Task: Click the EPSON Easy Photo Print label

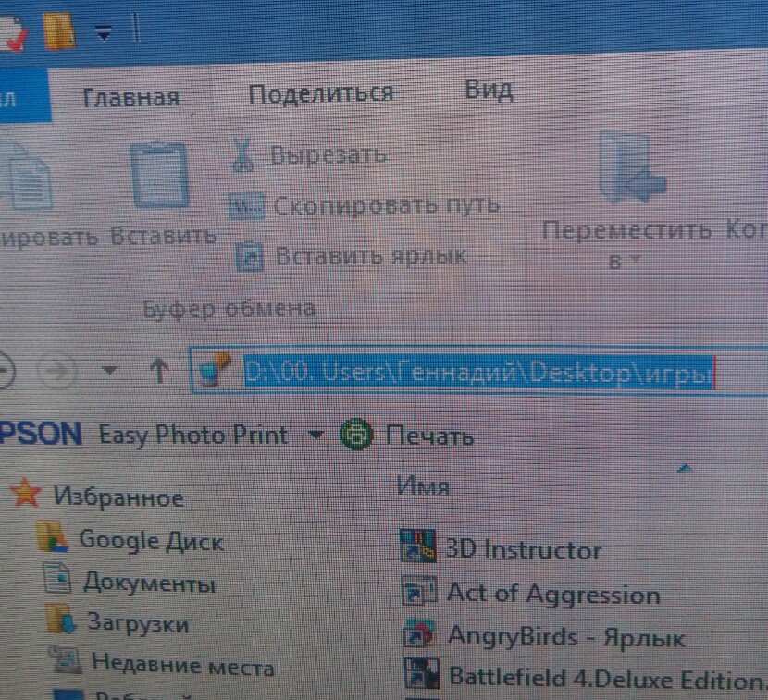Action: coord(144,435)
